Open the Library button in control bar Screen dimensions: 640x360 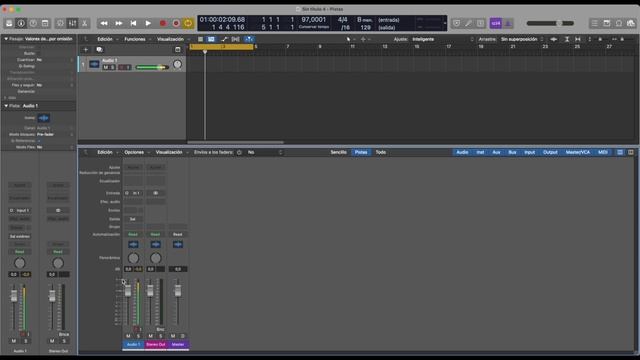[9, 23]
